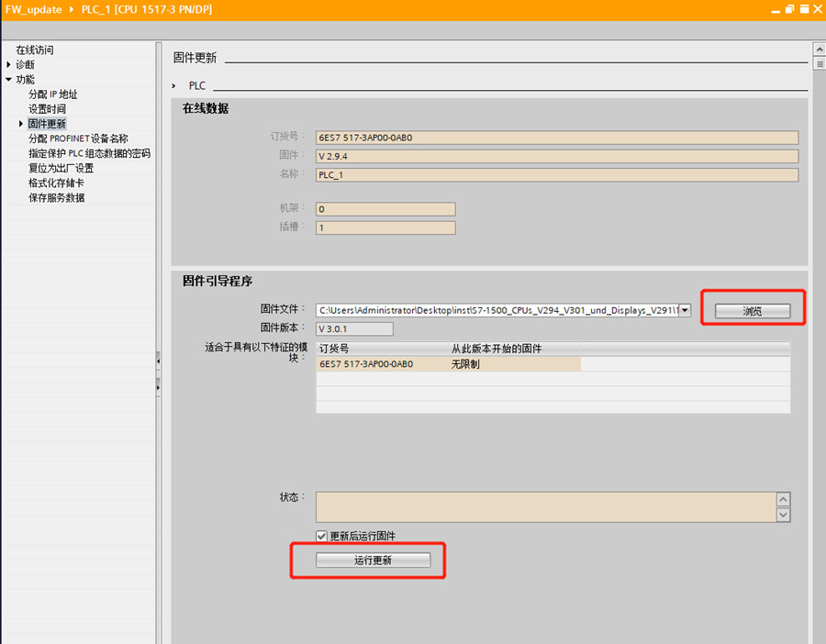Click the scroll-up arrow of the main panel
The height and width of the screenshot is (644, 826).
[819, 50]
